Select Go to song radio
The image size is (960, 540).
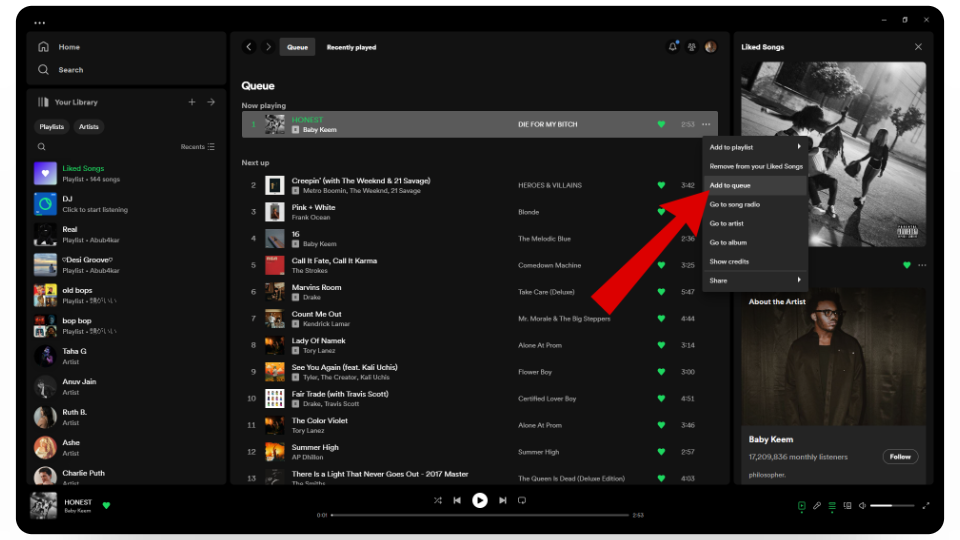[x=755, y=204]
